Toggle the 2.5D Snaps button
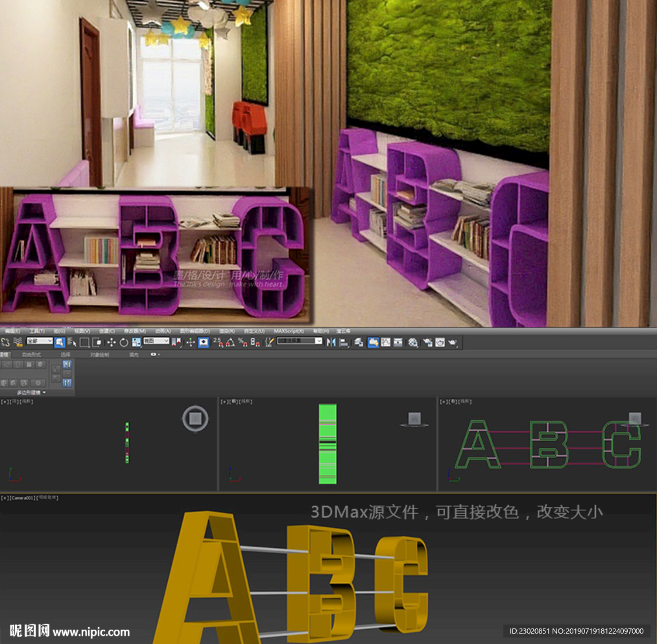This screenshot has height=644, width=657. tap(218, 342)
